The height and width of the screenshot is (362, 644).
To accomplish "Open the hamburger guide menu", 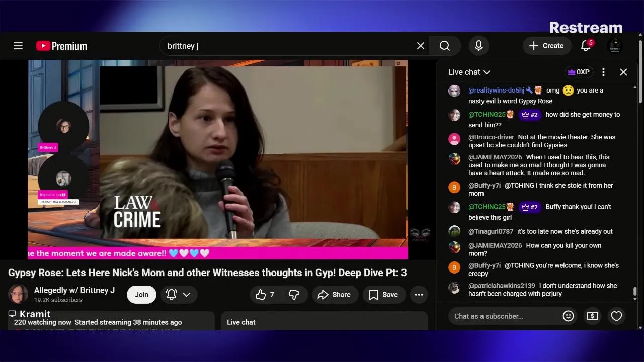I will tap(18, 46).
